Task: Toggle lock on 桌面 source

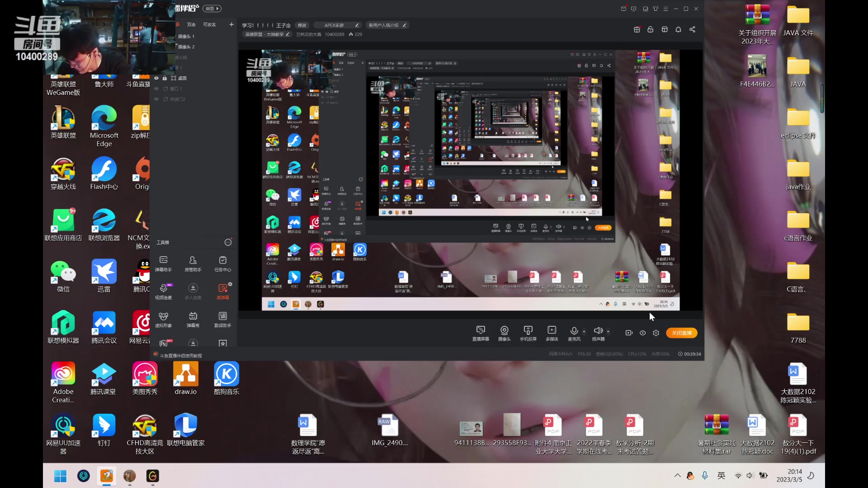Action: [165, 78]
